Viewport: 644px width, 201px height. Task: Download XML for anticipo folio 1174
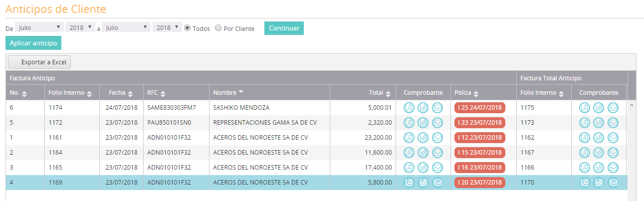coord(423,107)
